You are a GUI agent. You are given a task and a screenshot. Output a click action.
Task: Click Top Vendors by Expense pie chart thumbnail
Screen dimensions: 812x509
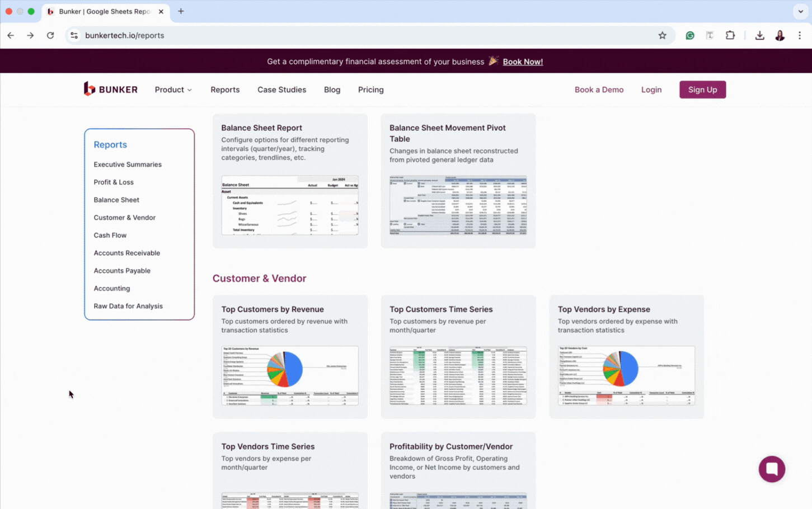(x=626, y=375)
